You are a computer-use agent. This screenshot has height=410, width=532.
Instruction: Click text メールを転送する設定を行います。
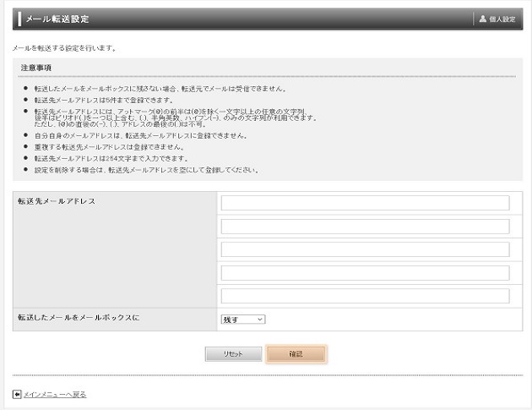click(64, 48)
